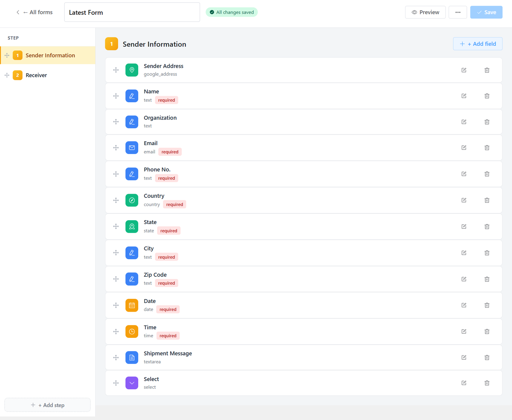Delete the Name field
Viewport: 512px width, 420px height.
pyautogui.click(x=487, y=96)
